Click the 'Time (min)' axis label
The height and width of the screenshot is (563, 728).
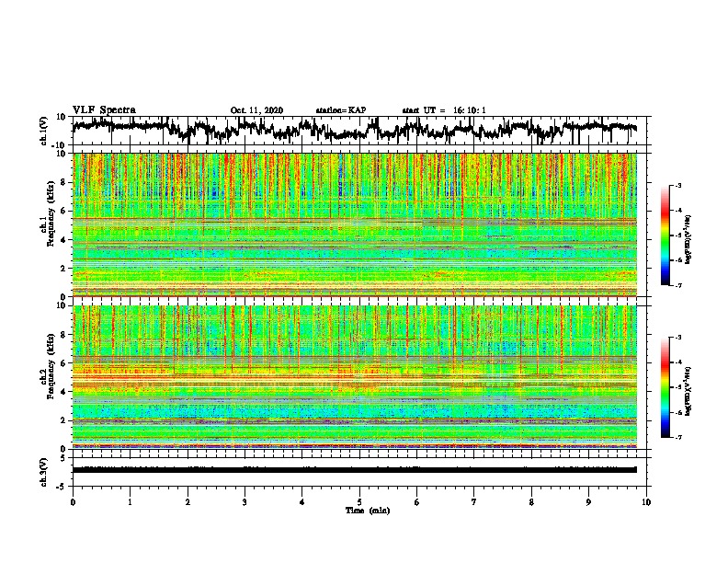(x=368, y=511)
